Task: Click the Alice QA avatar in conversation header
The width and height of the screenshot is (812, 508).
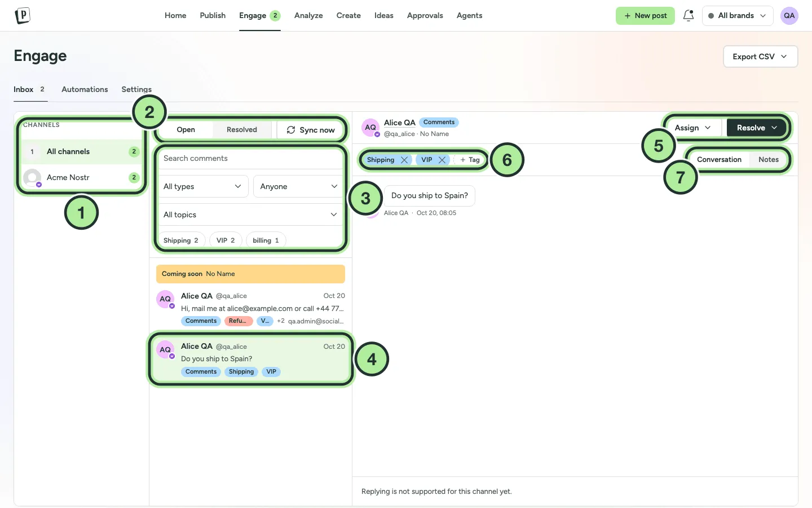Action: point(370,128)
